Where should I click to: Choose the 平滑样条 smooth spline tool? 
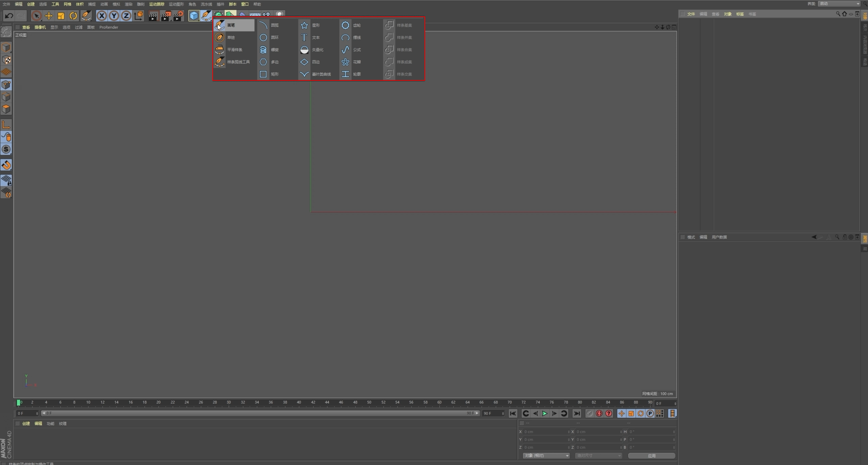219,50
